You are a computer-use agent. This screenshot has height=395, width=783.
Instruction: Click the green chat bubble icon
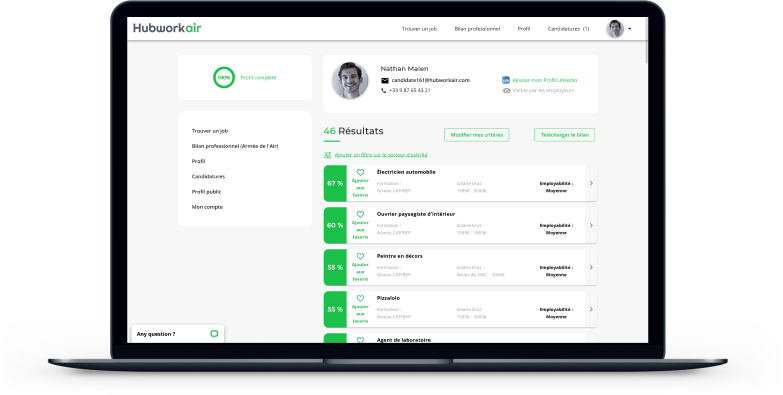[214, 334]
